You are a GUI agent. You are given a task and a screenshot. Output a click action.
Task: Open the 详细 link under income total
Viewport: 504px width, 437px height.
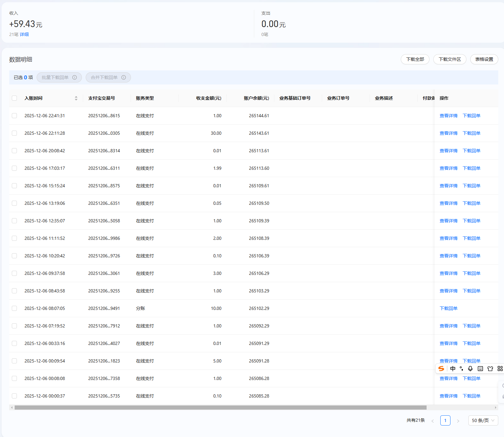(24, 34)
